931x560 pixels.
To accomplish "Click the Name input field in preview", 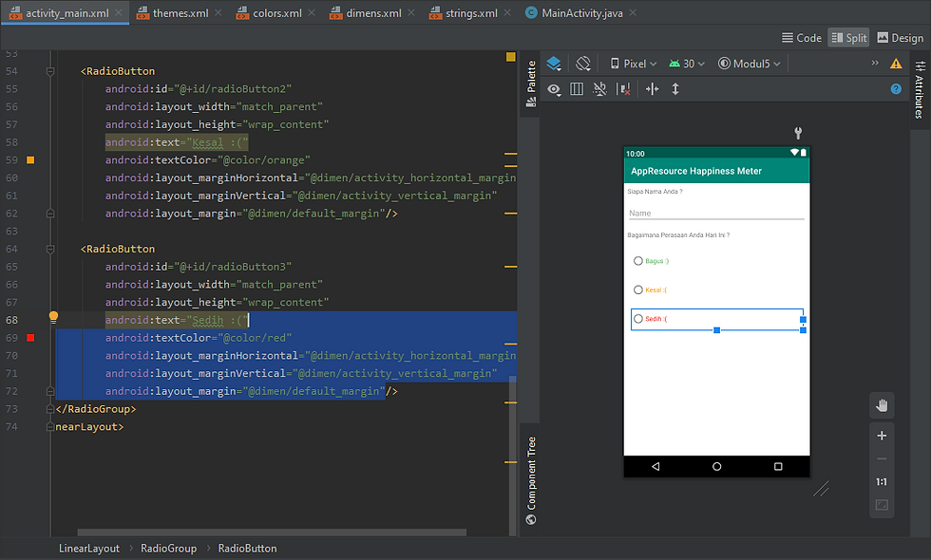I will pos(716,213).
